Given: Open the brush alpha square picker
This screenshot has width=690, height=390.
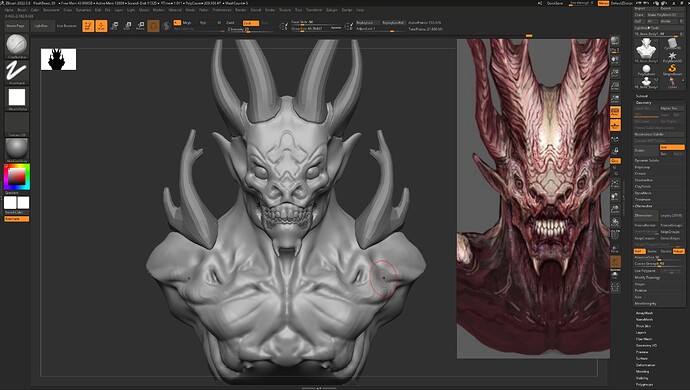Looking at the screenshot, I should (17, 98).
